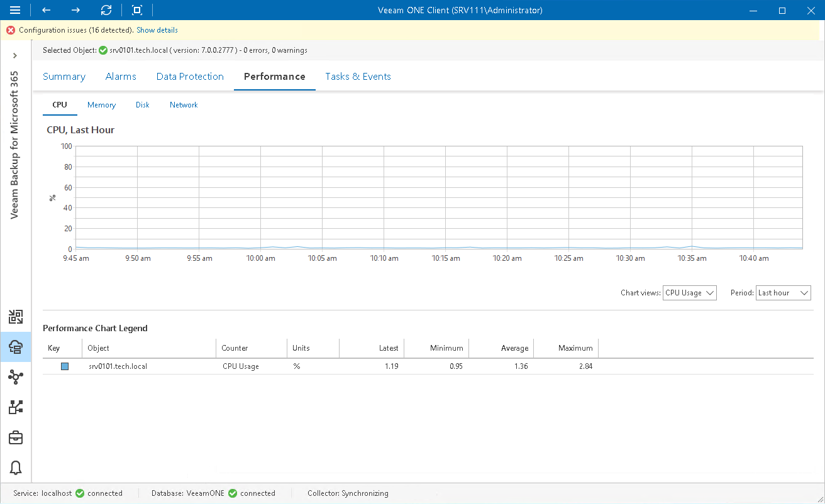Sort legend by the Object column header

(150, 348)
